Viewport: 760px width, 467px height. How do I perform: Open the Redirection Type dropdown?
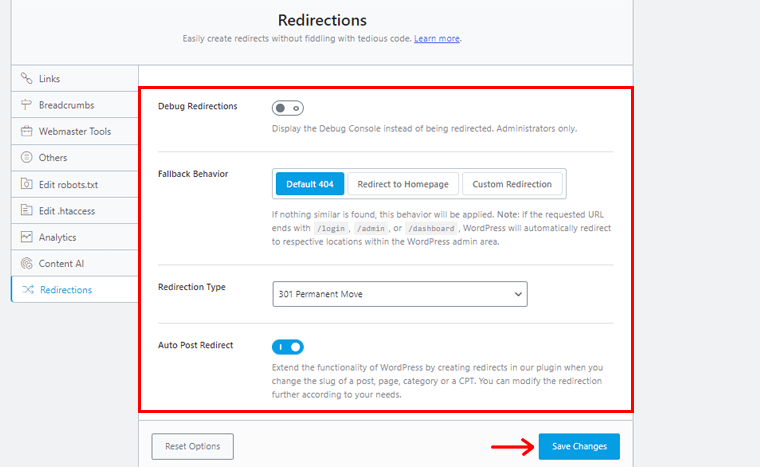tap(399, 294)
